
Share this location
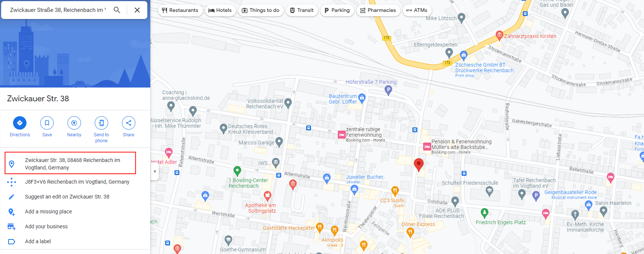[x=129, y=123]
